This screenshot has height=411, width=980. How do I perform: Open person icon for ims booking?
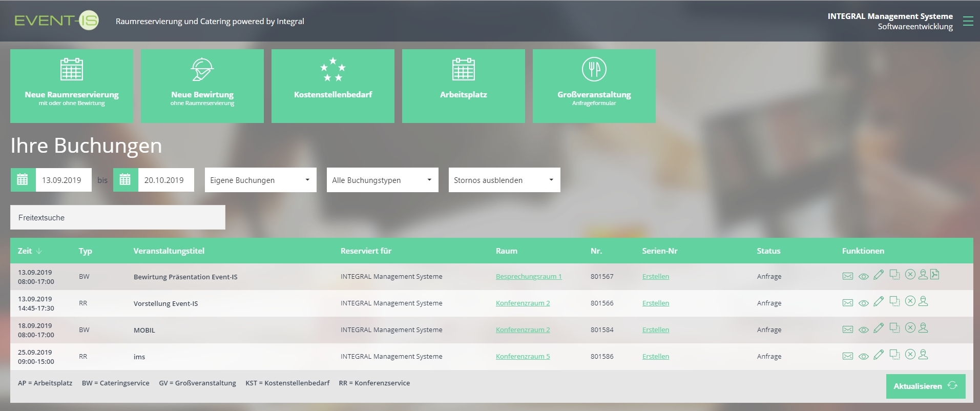click(x=923, y=354)
